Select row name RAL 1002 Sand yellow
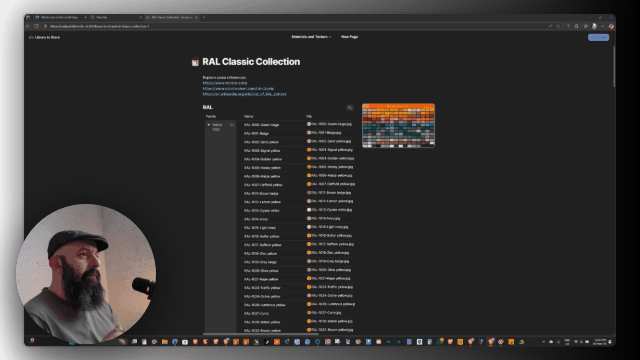The height and width of the screenshot is (360, 640). [261, 142]
